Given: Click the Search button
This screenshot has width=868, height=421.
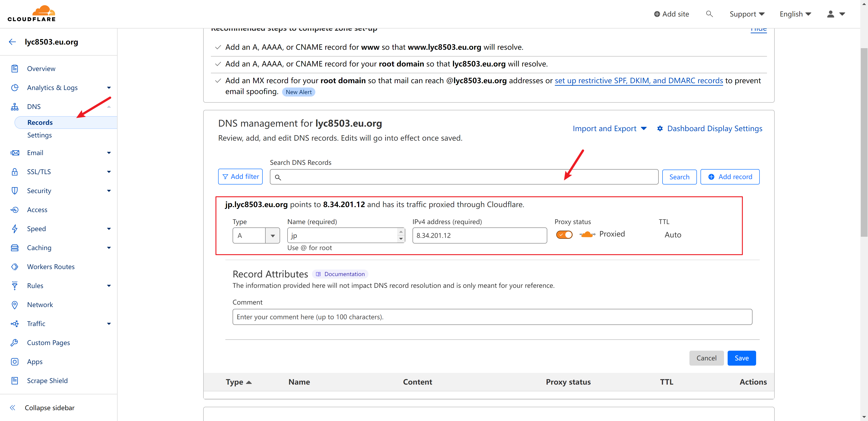Looking at the screenshot, I should (679, 177).
